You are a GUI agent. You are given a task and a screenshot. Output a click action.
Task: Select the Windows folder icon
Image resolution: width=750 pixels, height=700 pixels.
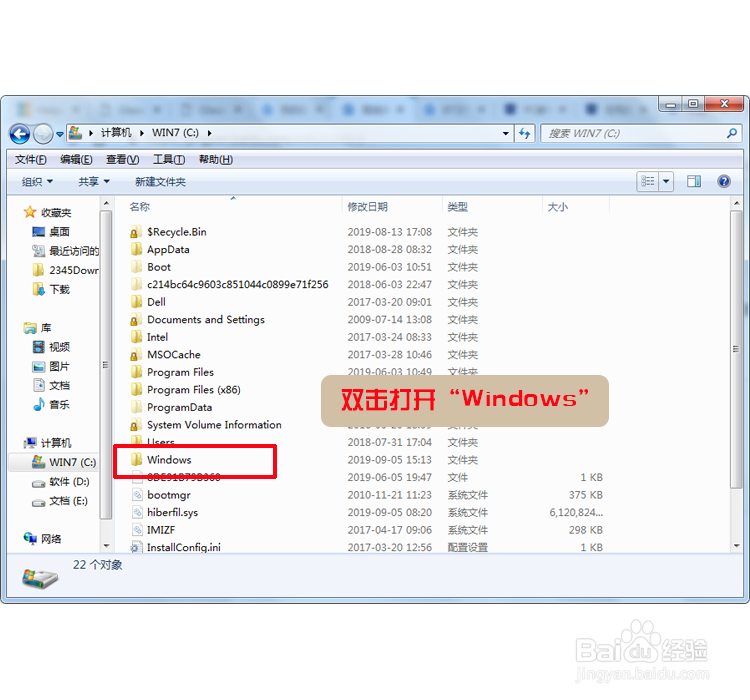point(136,460)
